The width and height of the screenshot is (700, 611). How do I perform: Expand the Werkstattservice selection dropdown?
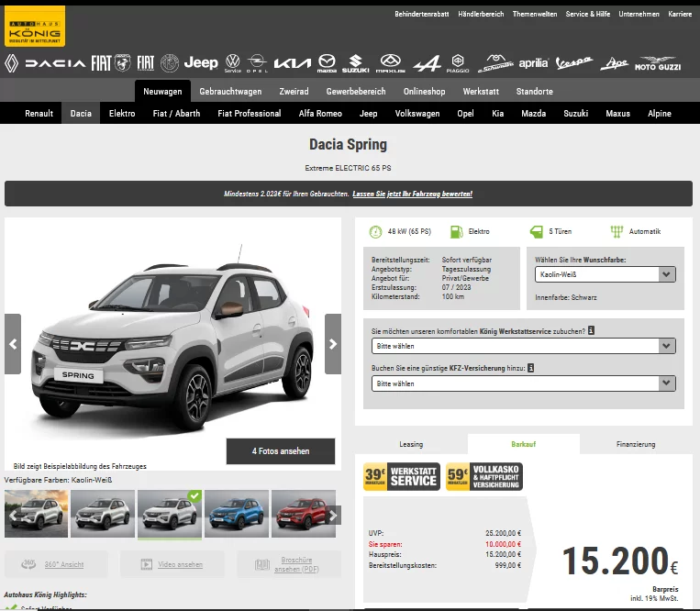click(524, 346)
